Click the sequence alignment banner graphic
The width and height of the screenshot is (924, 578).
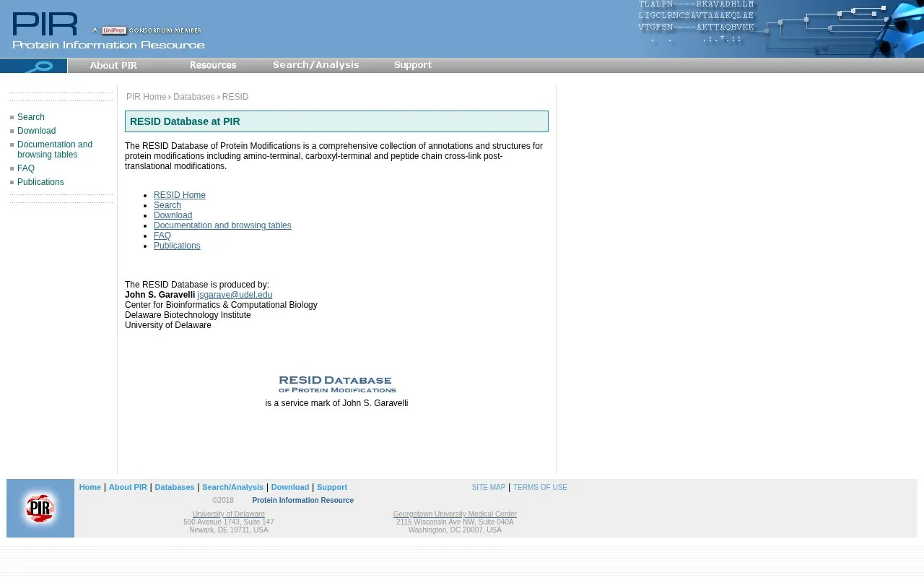(x=780, y=29)
